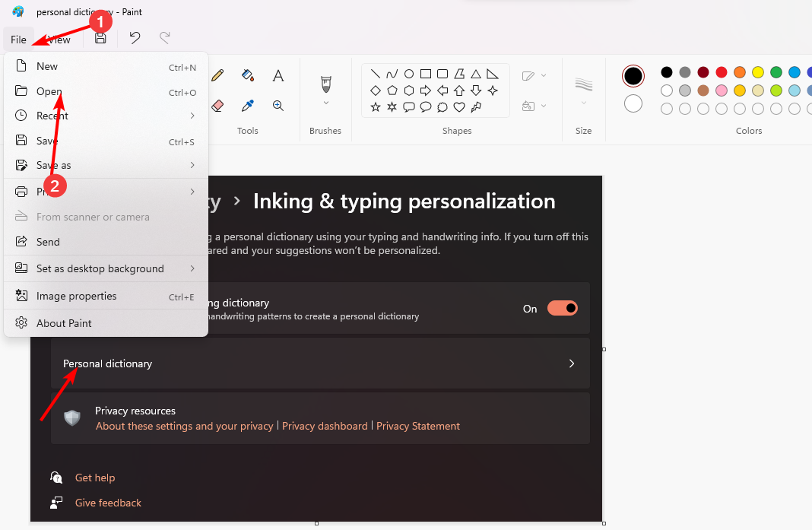Select the Fill bucket tool

(248, 75)
